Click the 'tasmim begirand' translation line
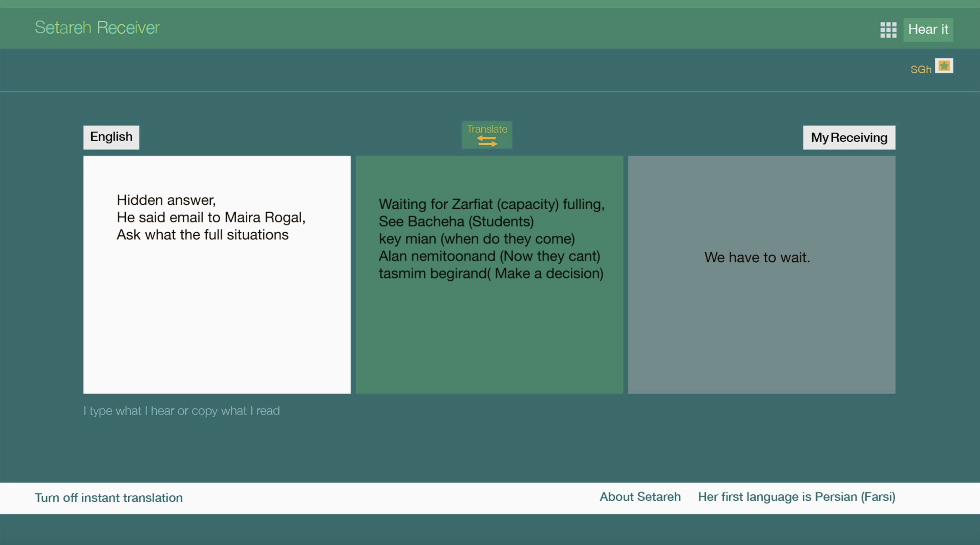The width and height of the screenshot is (980, 545). click(x=491, y=274)
